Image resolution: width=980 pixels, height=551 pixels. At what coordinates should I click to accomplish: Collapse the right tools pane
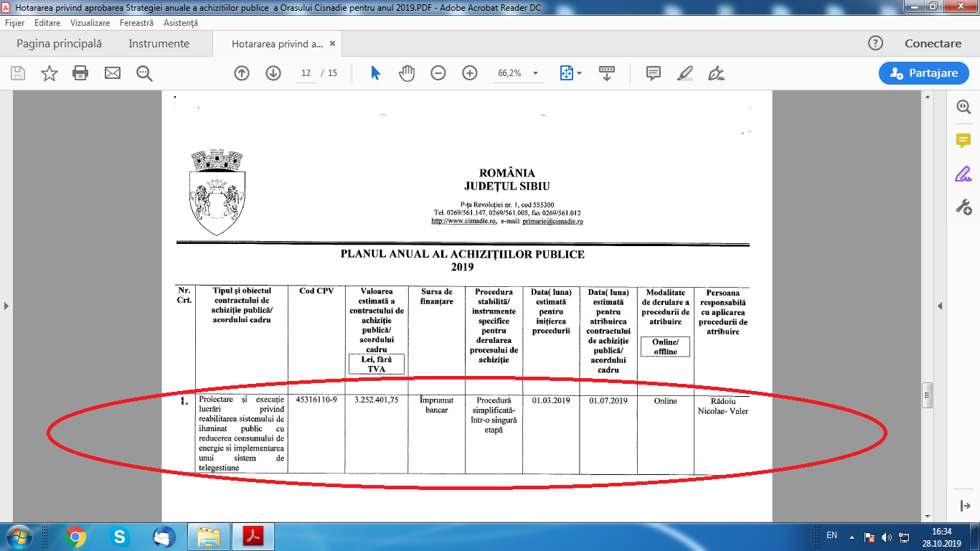click(941, 306)
